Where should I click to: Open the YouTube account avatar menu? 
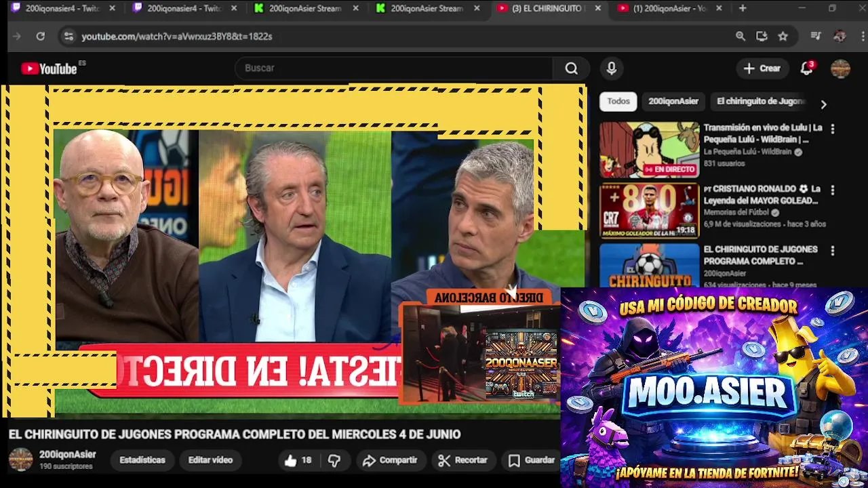pos(840,68)
